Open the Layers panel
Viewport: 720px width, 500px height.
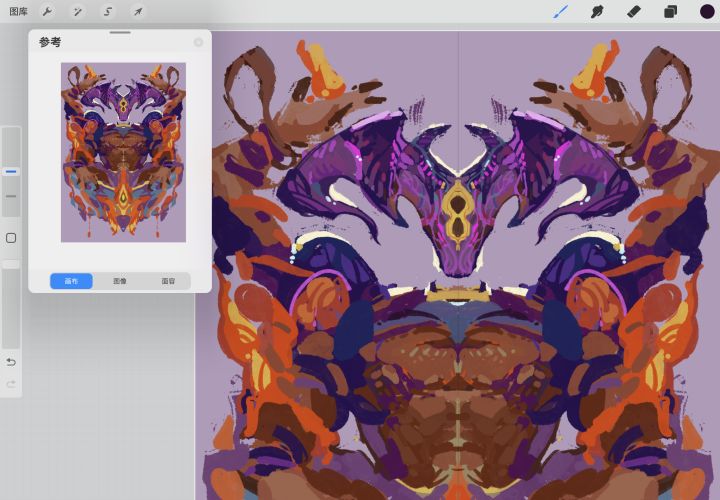click(670, 12)
